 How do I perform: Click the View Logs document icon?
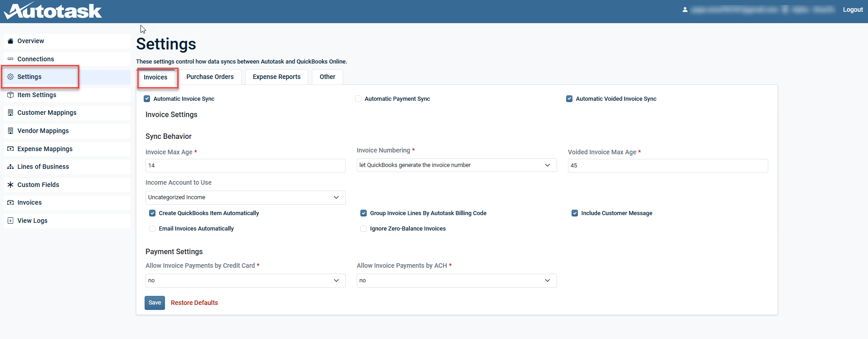pos(10,221)
